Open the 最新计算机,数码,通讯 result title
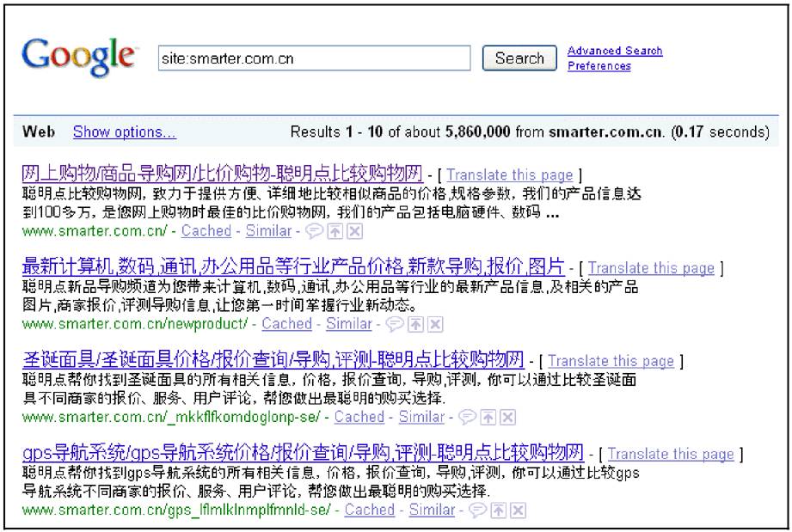 tap(293, 266)
